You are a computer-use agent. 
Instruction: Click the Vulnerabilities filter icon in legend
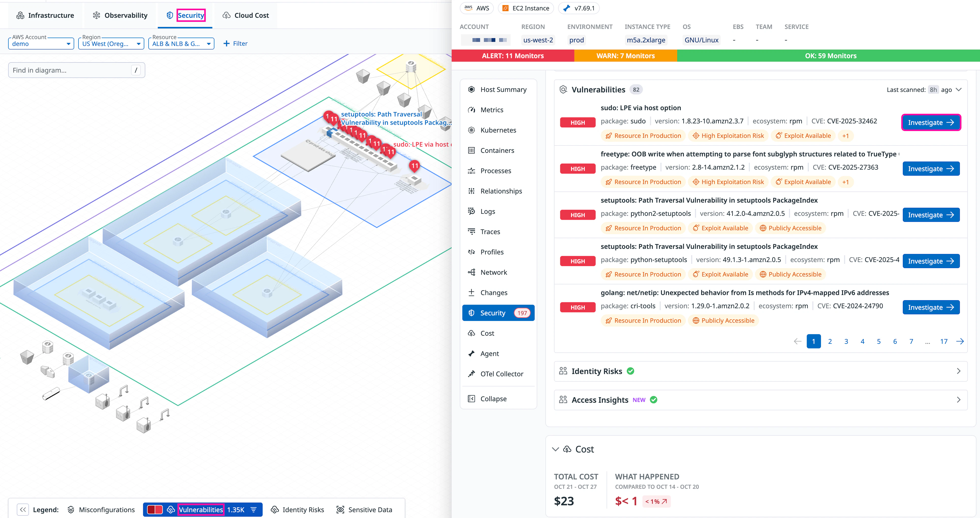click(254, 510)
